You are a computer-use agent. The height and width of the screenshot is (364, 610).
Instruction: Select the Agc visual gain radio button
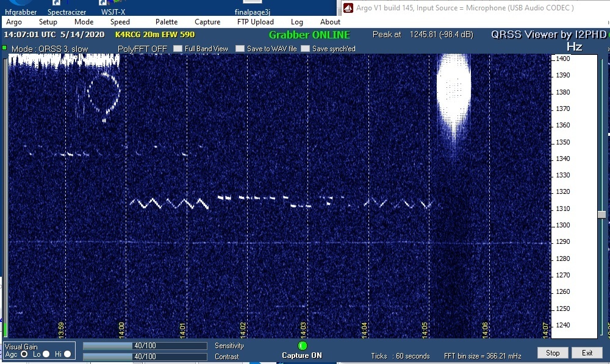pyautogui.click(x=24, y=354)
